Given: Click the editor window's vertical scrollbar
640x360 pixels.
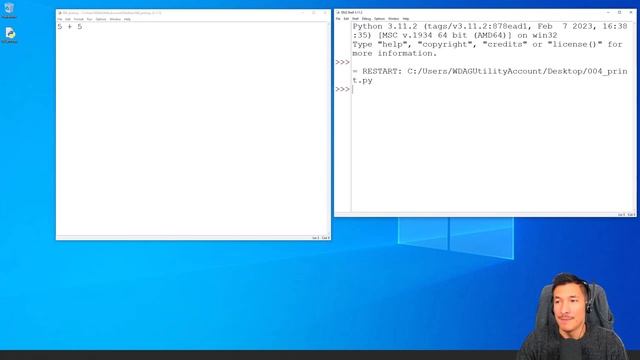Looking at the screenshot, I should [x=329, y=129].
